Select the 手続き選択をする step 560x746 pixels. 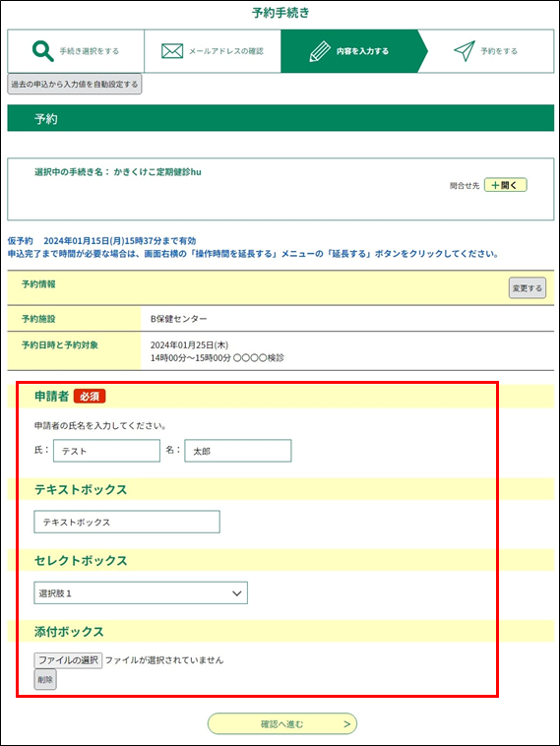(76, 51)
